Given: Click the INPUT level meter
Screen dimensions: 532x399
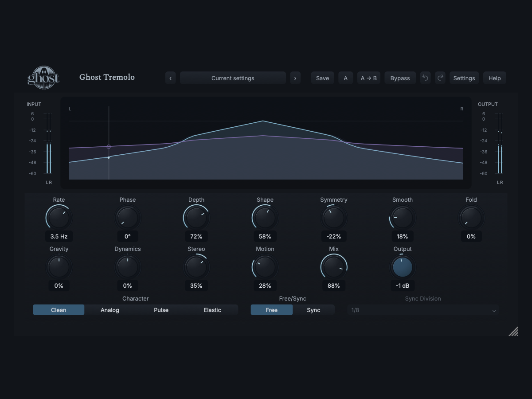Looking at the screenshot, I should point(49,143).
